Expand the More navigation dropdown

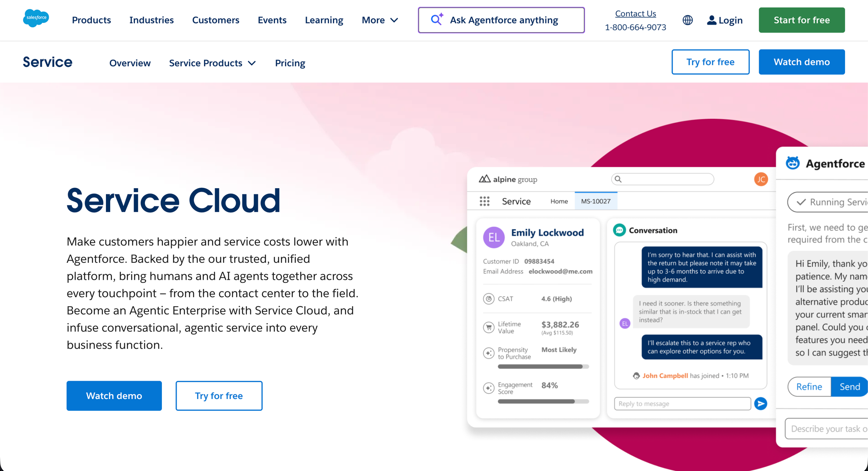[x=380, y=20]
